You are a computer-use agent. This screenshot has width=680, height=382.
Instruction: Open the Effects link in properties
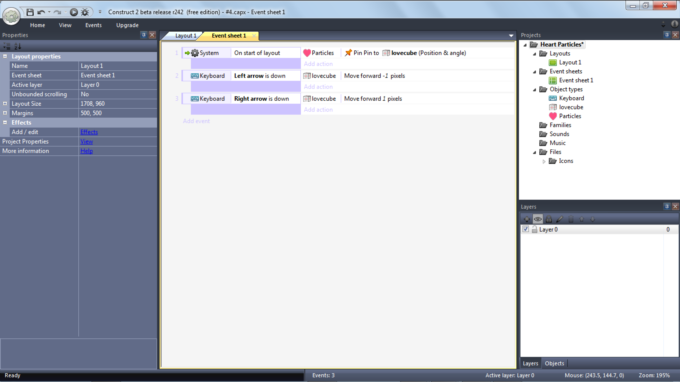89,132
